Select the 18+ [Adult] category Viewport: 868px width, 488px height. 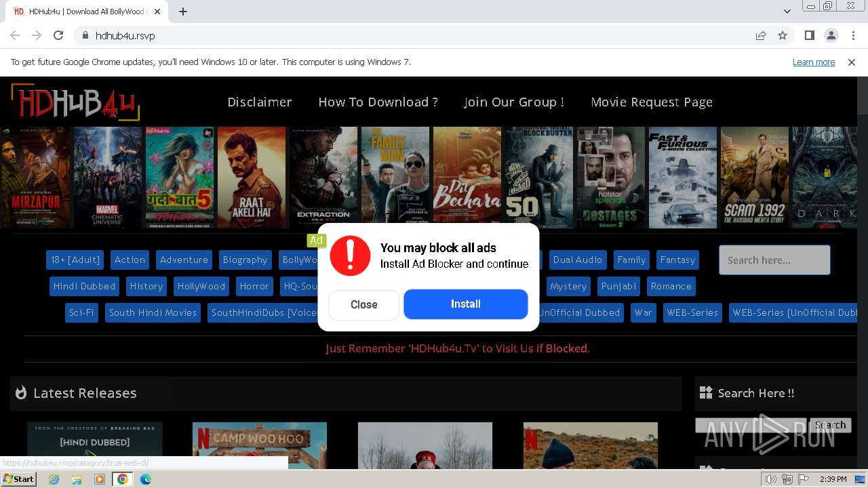[75, 260]
